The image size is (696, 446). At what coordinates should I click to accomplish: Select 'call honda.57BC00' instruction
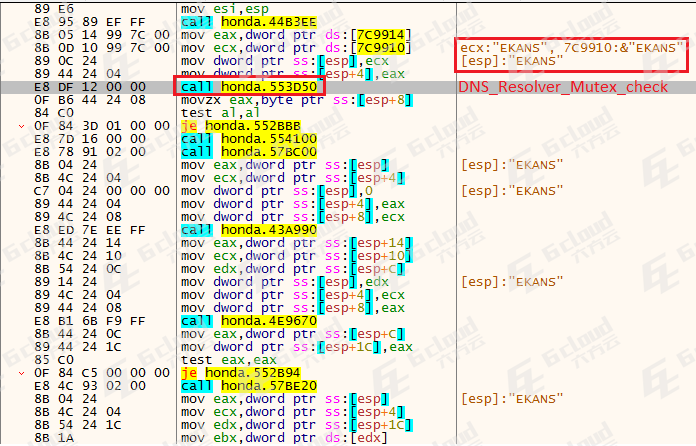point(249,152)
